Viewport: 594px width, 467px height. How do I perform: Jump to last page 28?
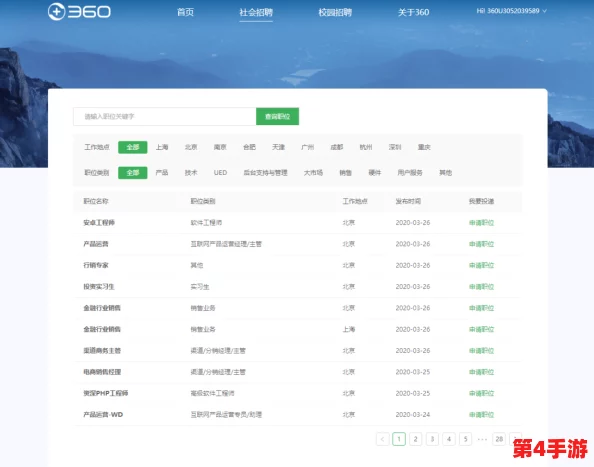[499, 439]
